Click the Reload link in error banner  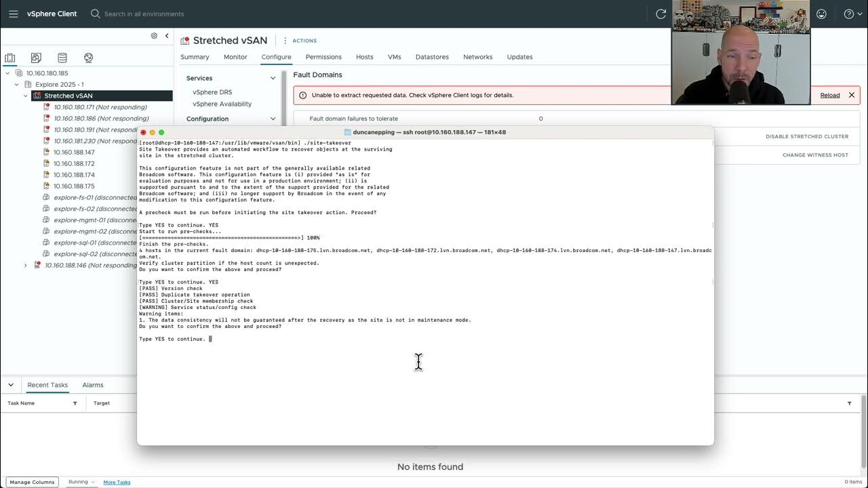[x=829, y=95]
